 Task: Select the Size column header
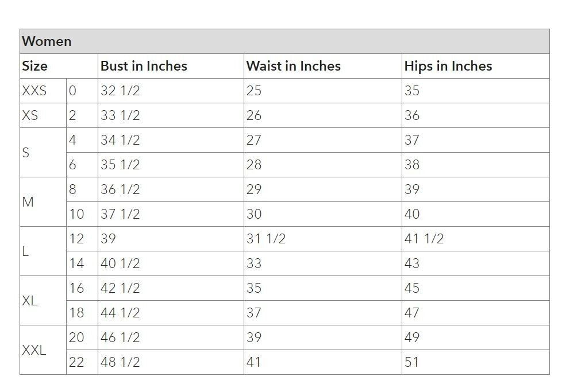[x=59, y=66]
